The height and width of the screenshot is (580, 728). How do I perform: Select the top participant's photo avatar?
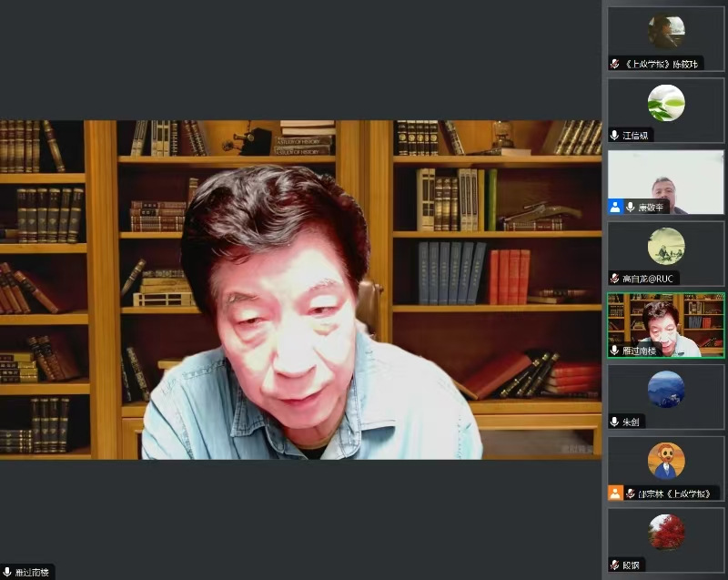point(666,32)
